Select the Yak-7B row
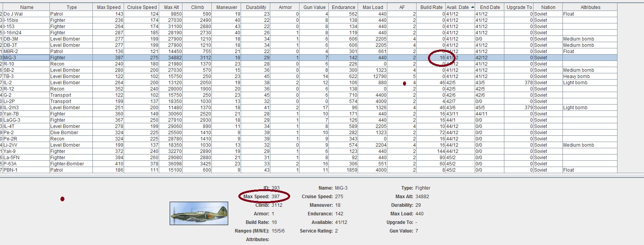Viewport: 644px width, 245px height. point(309,114)
